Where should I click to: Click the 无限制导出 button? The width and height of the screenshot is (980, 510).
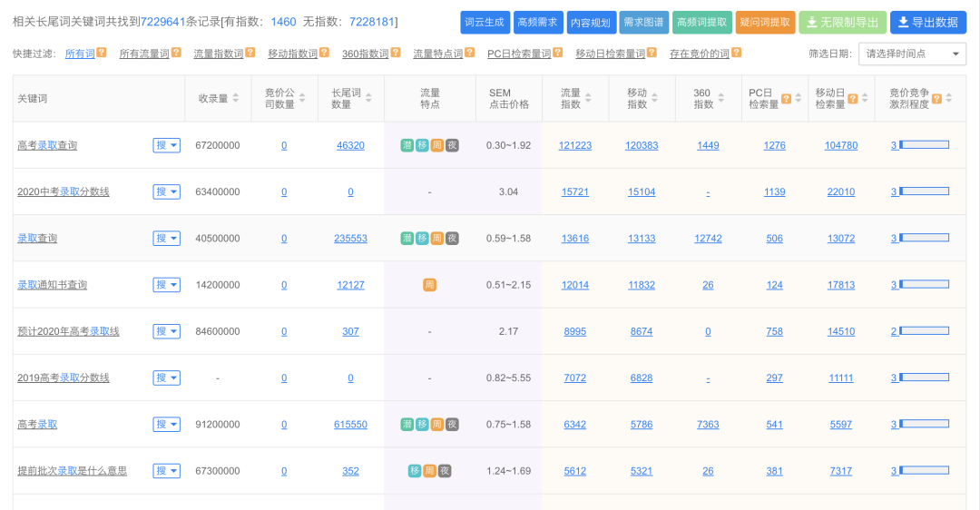842,23
